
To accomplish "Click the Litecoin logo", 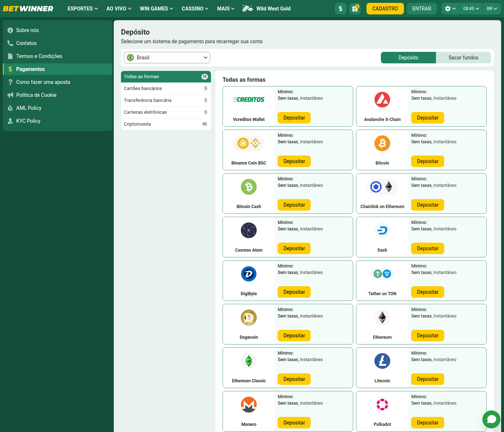I will point(382,361).
